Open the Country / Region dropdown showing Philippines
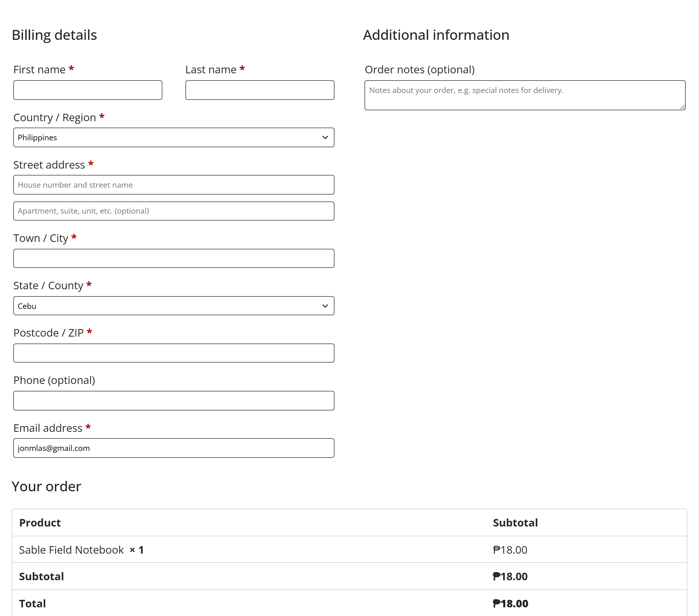Image resolution: width=699 pixels, height=616 pixels. click(x=174, y=137)
